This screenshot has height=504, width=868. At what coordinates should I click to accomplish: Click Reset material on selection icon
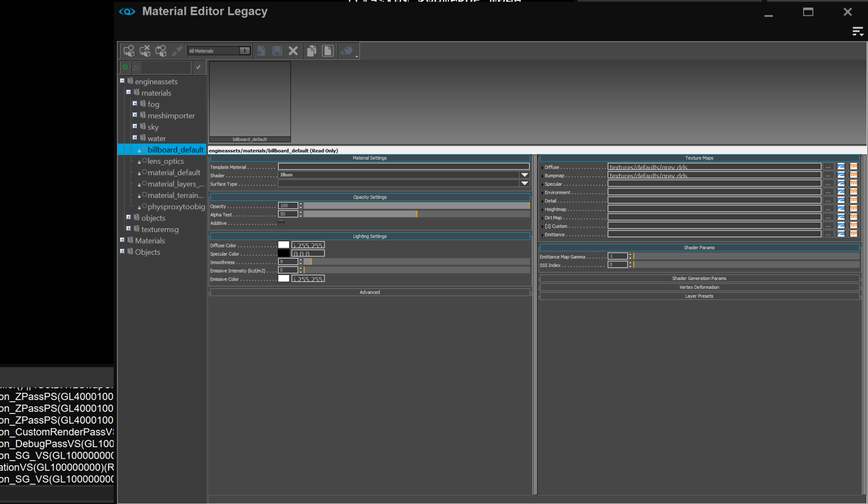(x=145, y=51)
